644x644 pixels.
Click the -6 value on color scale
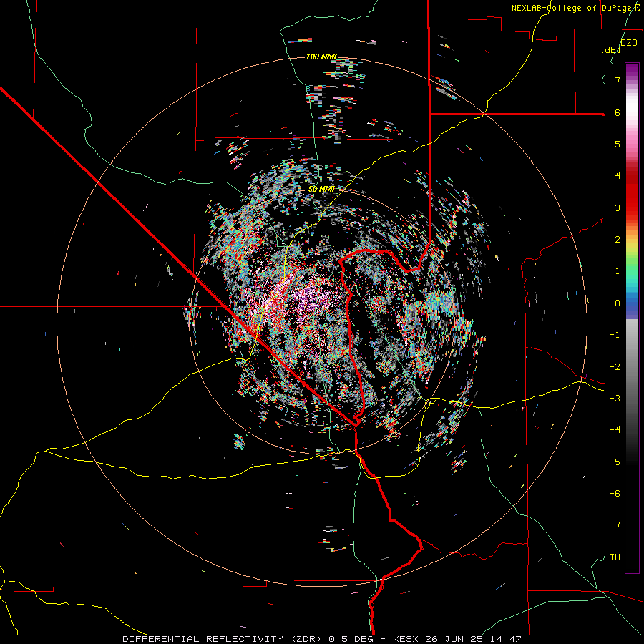click(x=615, y=494)
